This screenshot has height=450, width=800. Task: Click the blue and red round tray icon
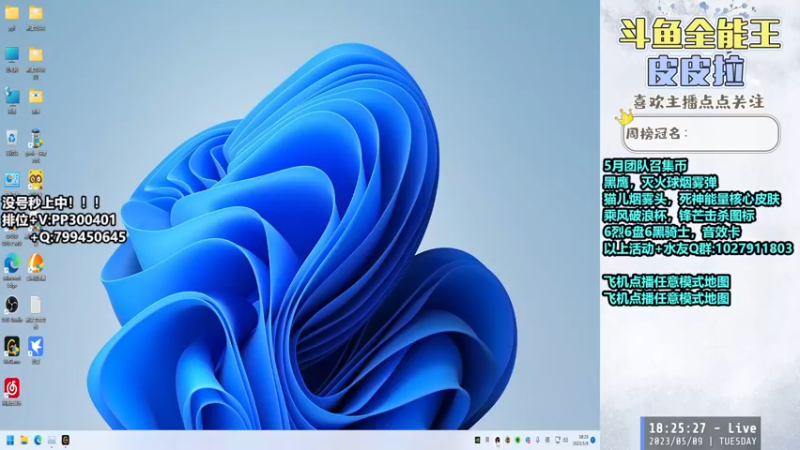(528, 440)
